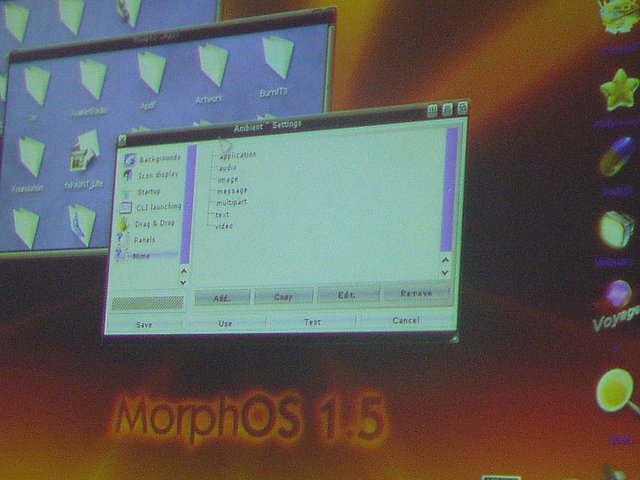Click the leftmost title bar gadget of Ambient Settings
Viewport: 640px width, 480px height.
click(x=433, y=111)
